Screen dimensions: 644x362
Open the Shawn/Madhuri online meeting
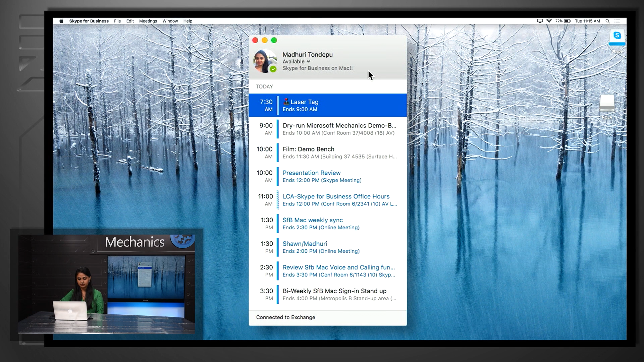328,247
